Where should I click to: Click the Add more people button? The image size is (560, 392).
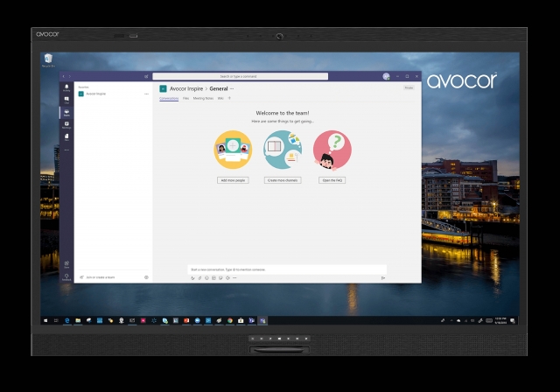pyautogui.click(x=233, y=179)
